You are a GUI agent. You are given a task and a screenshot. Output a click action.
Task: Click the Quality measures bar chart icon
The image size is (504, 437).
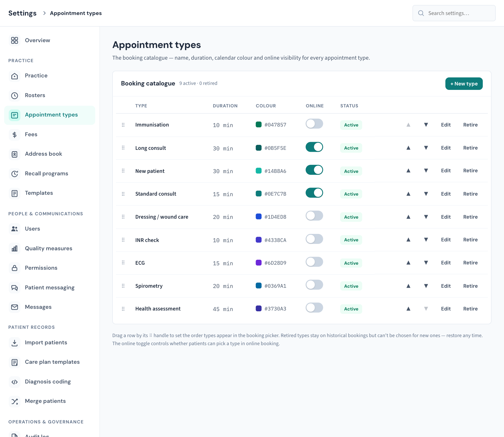pos(14,249)
